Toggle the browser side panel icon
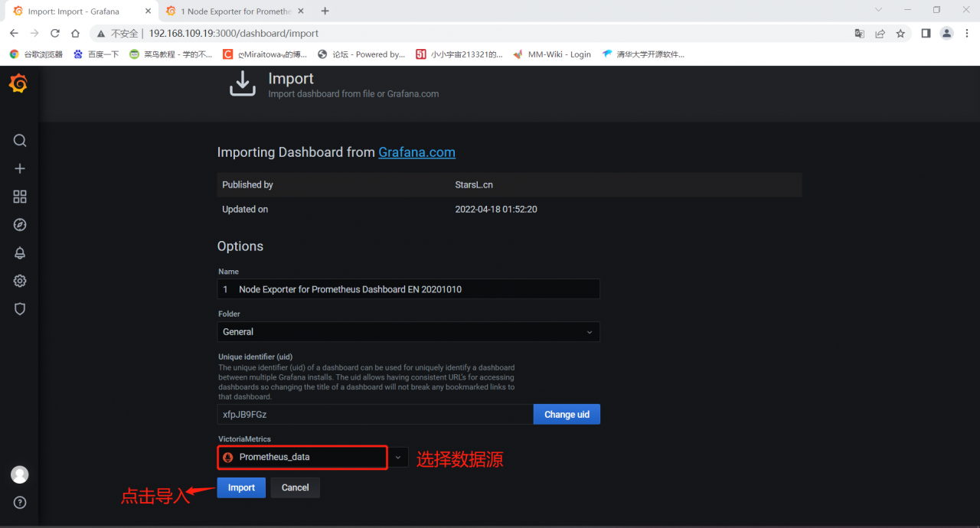This screenshot has height=528, width=980. 926,34
